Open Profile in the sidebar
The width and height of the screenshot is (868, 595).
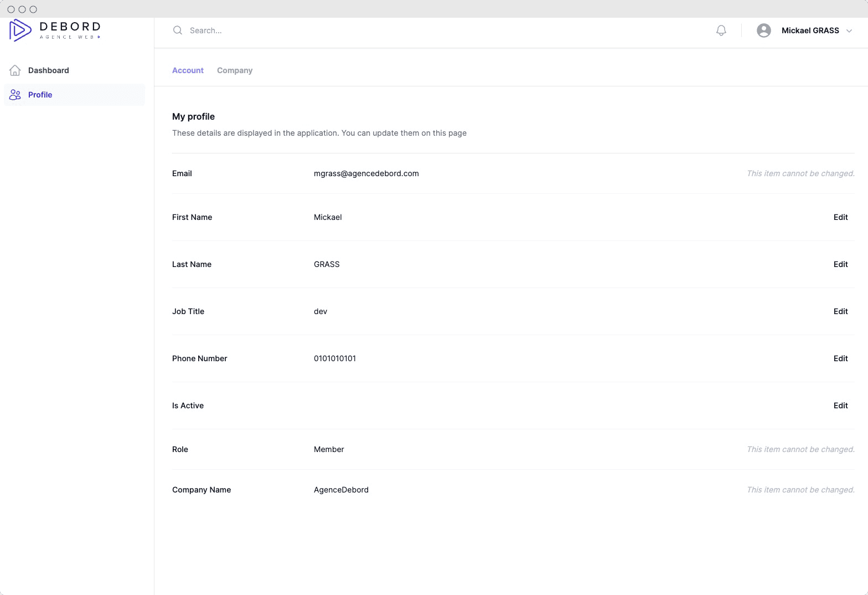click(x=40, y=95)
